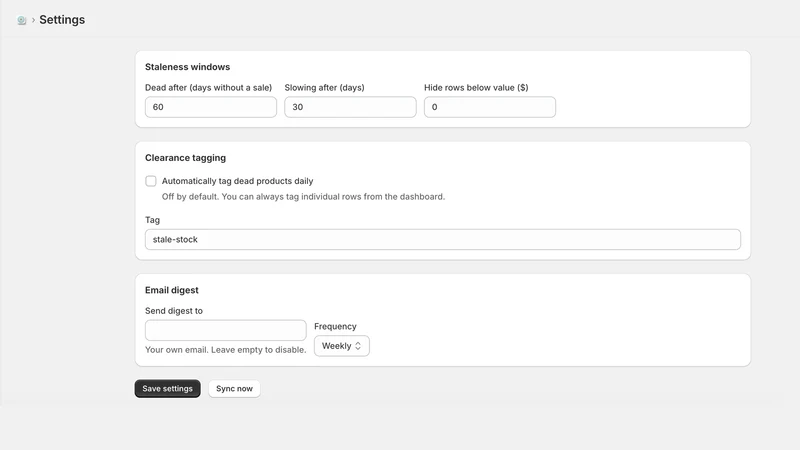Trigger Sync now
Screen dimensions: 800x450
point(234,389)
